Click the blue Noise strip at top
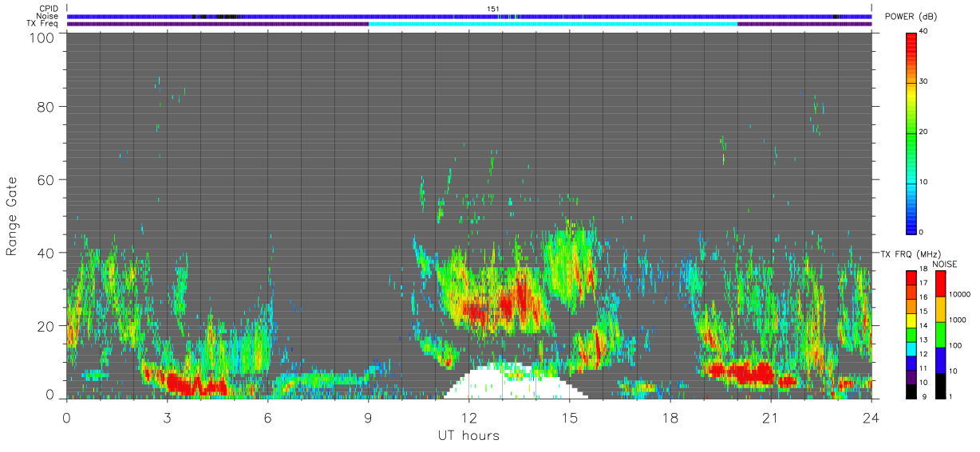The image size is (980, 452). point(468,16)
